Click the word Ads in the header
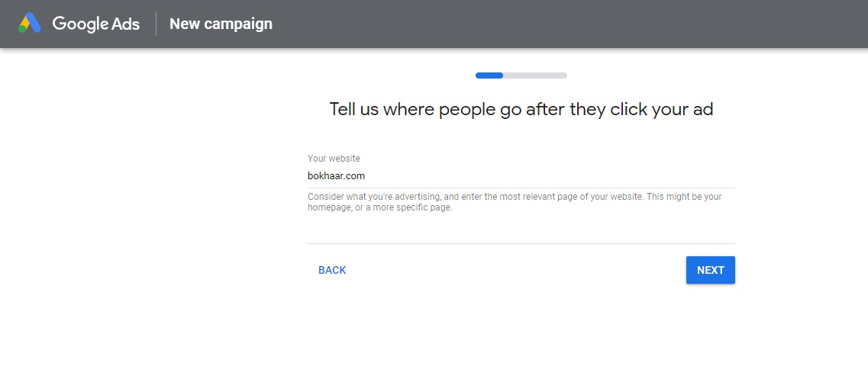 [x=125, y=24]
